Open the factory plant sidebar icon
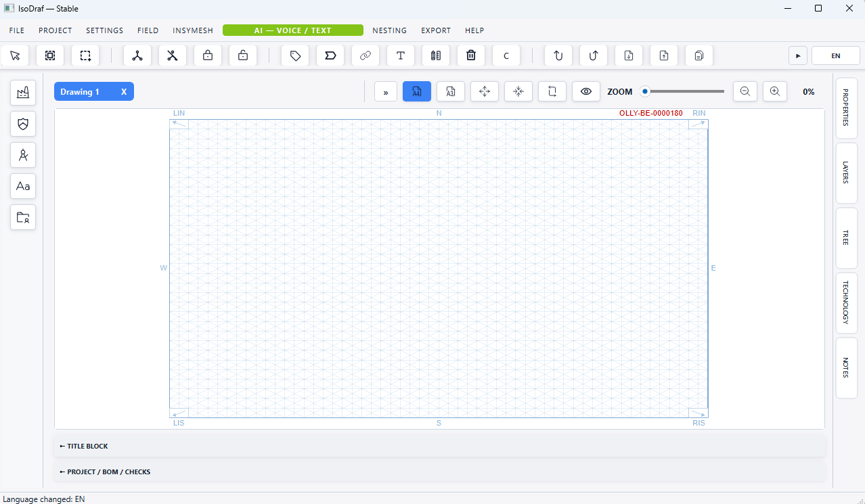 point(23,92)
